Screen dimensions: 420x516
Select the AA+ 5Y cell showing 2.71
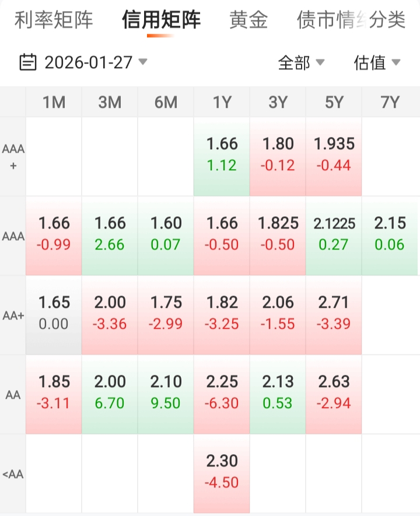click(334, 314)
